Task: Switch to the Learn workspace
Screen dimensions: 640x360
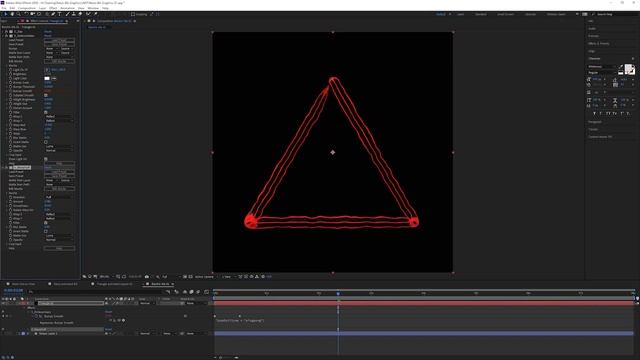Action: 460,14
